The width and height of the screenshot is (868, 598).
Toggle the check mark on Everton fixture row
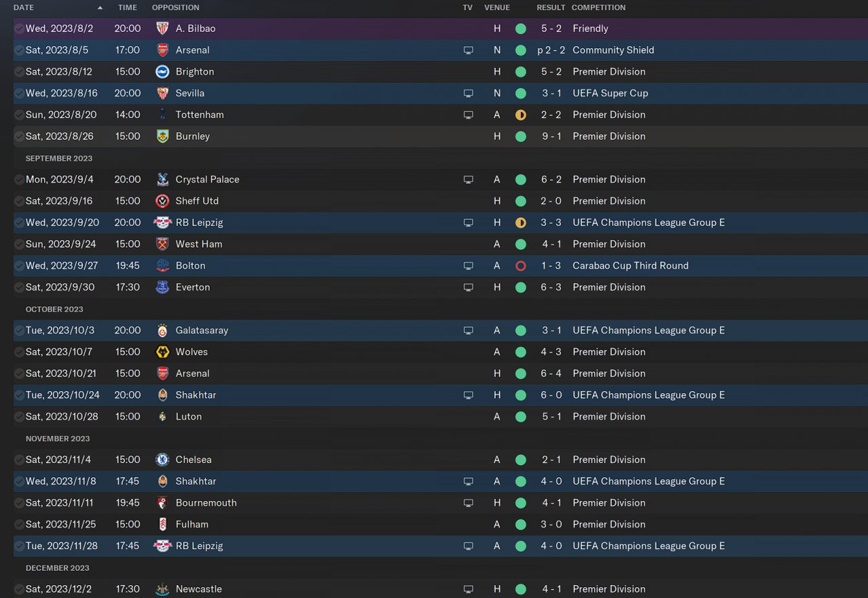(19, 287)
